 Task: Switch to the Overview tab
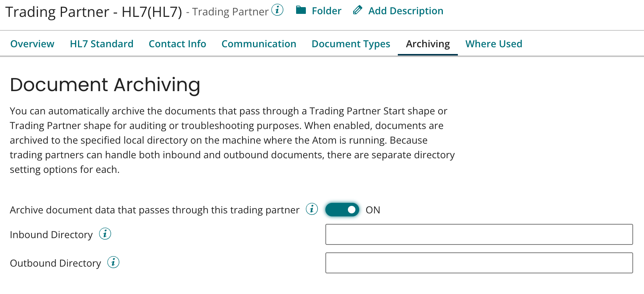32,43
